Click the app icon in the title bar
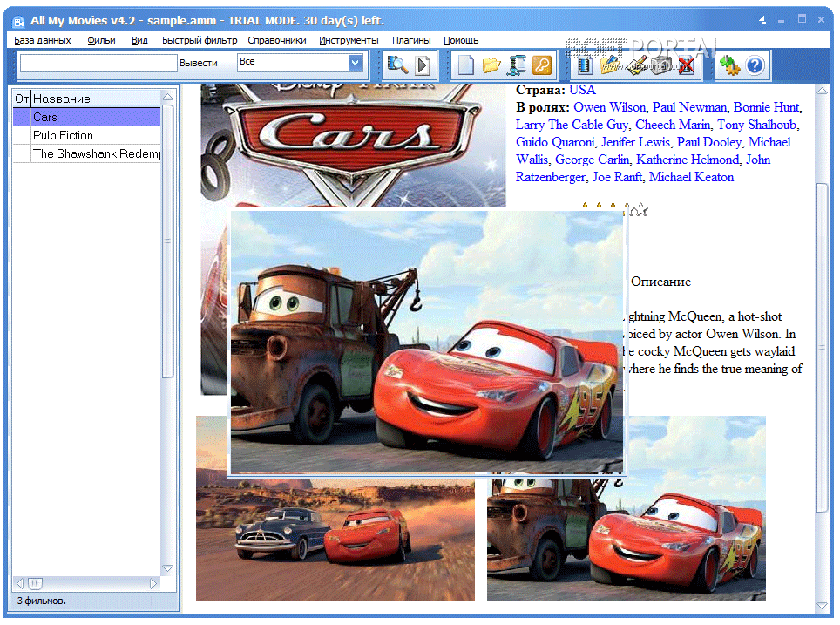Screen dimensions: 840x625 [x=18, y=22]
